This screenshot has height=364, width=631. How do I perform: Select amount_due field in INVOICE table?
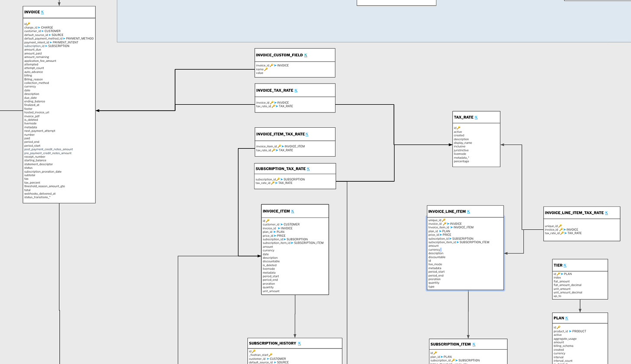pyautogui.click(x=33, y=50)
